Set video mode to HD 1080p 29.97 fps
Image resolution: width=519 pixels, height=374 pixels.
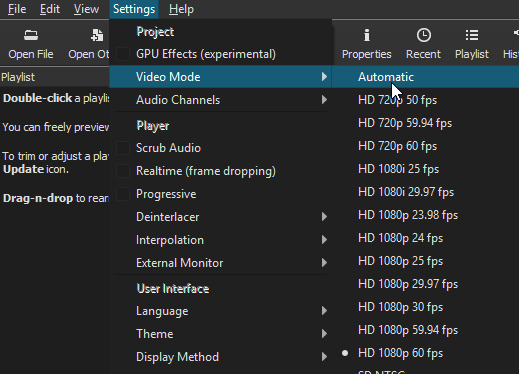(x=425, y=284)
